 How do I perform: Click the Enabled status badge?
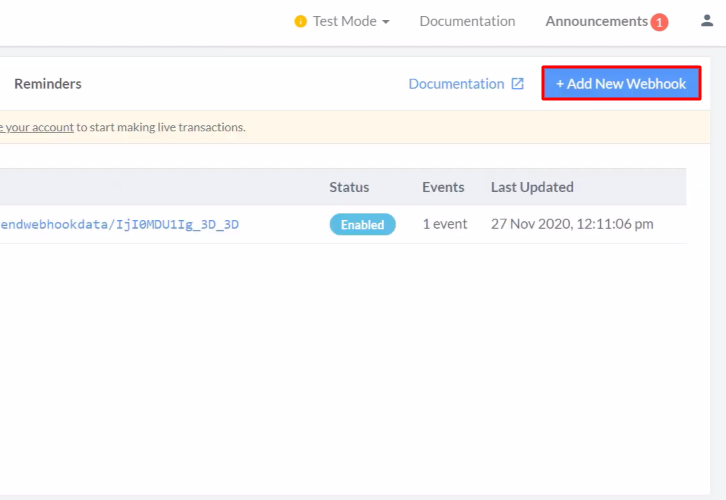tap(362, 225)
